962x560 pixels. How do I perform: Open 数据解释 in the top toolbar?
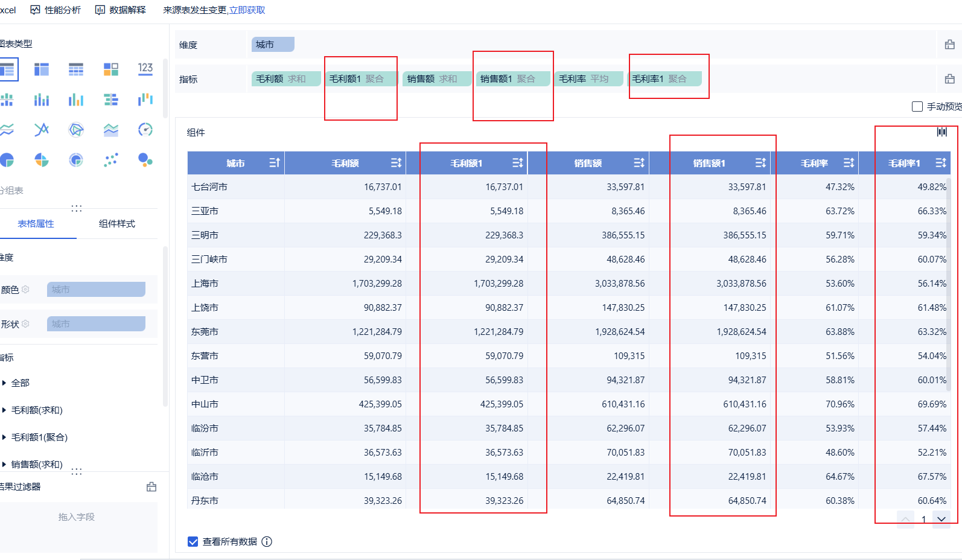(x=121, y=10)
